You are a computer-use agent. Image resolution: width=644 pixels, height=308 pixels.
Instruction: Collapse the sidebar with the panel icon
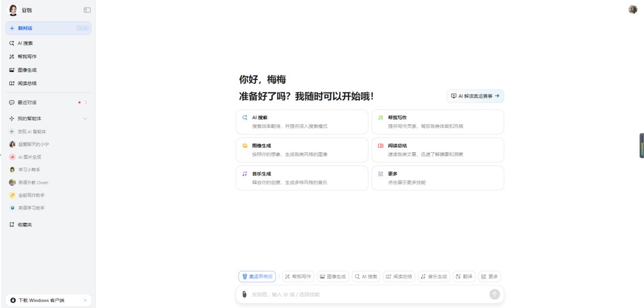[x=87, y=10]
